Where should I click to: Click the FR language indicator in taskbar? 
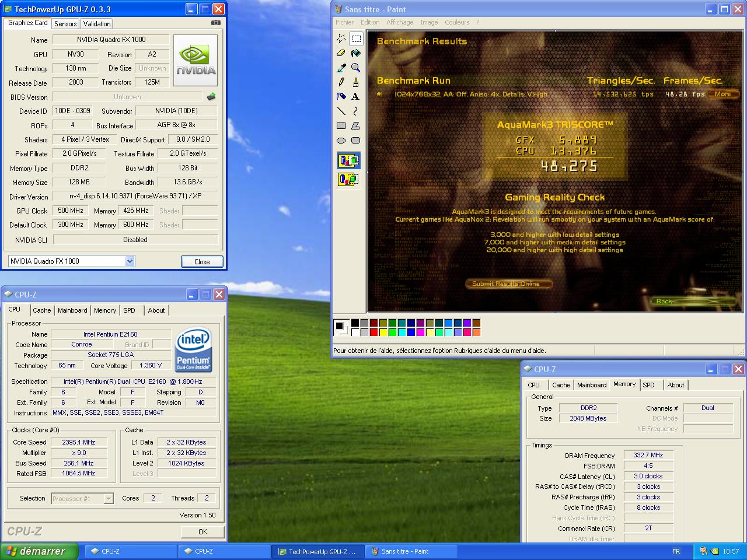pyautogui.click(x=676, y=551)
